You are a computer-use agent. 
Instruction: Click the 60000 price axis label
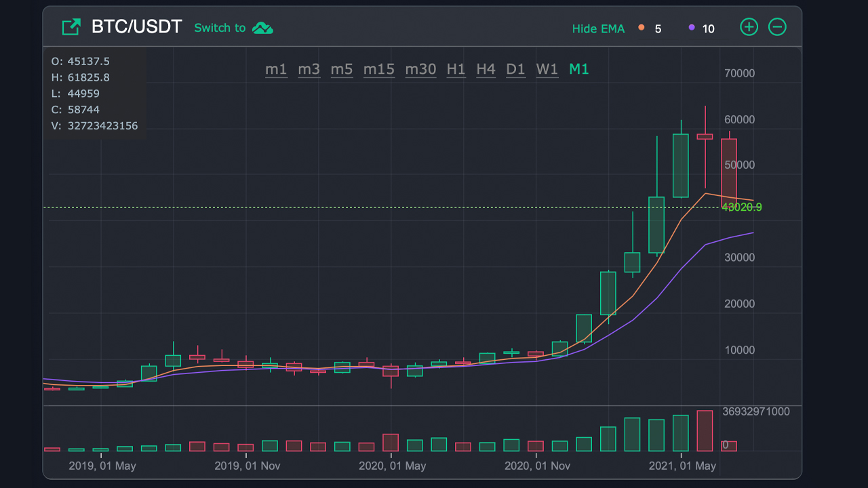[739, 120]
